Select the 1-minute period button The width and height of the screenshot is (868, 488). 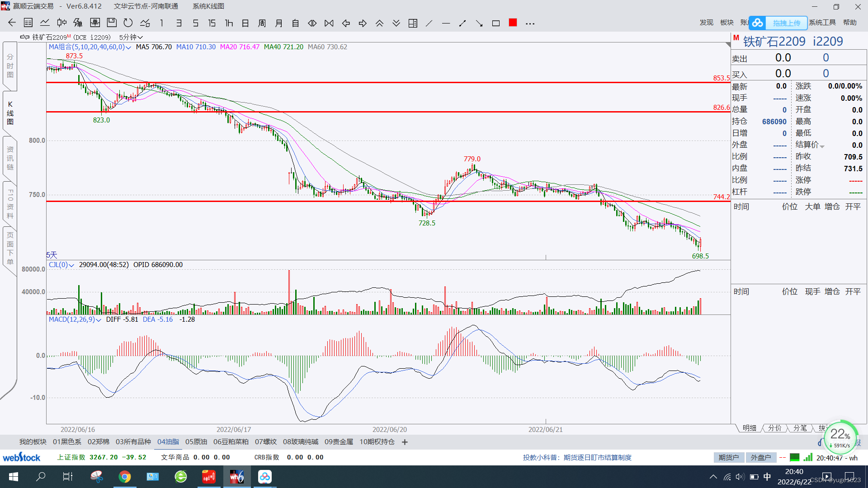(x=162, y=23)
